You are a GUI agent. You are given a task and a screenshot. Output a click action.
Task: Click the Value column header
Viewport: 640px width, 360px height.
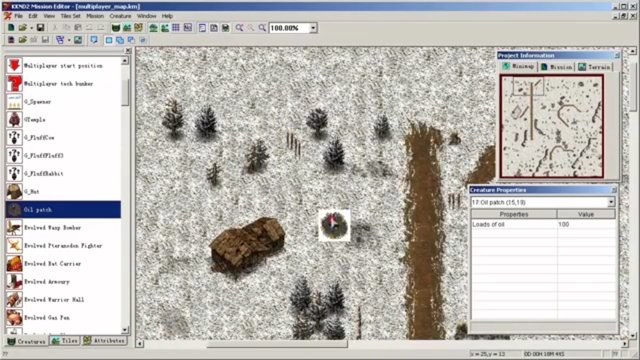[586, 214]
